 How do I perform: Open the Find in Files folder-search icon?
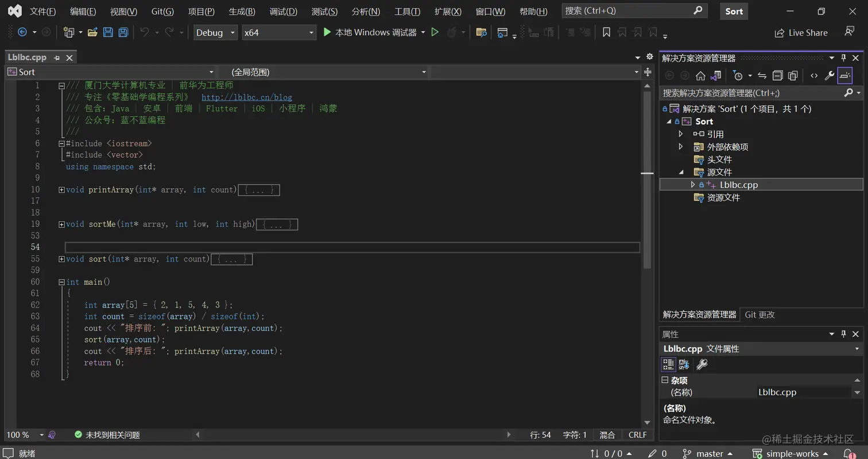click(481, 33)
